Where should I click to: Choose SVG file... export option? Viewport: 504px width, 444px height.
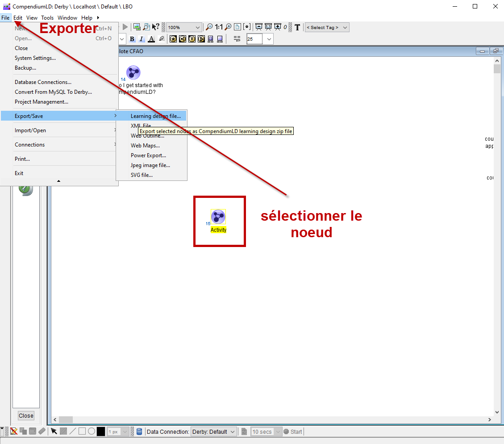tap(151, 175)
